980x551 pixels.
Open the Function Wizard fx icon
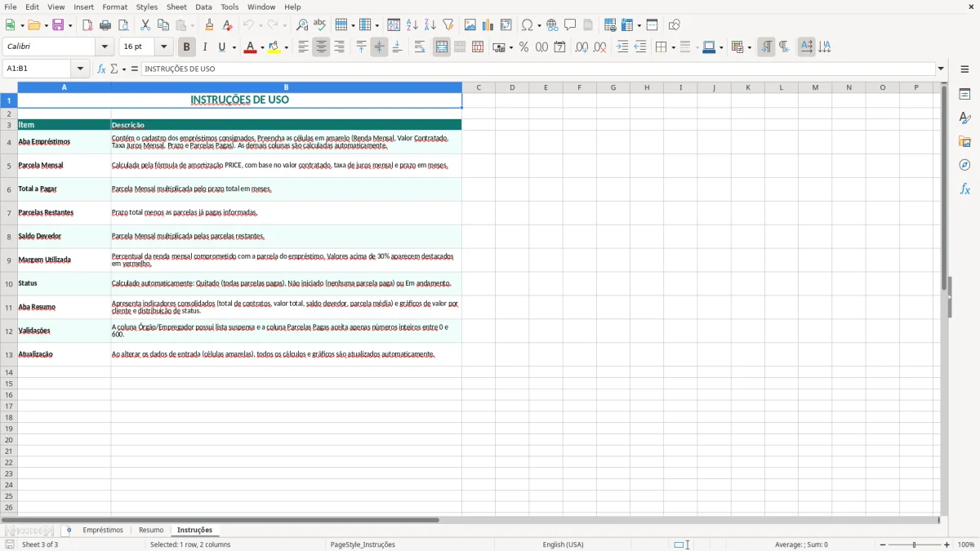(101, 69)
